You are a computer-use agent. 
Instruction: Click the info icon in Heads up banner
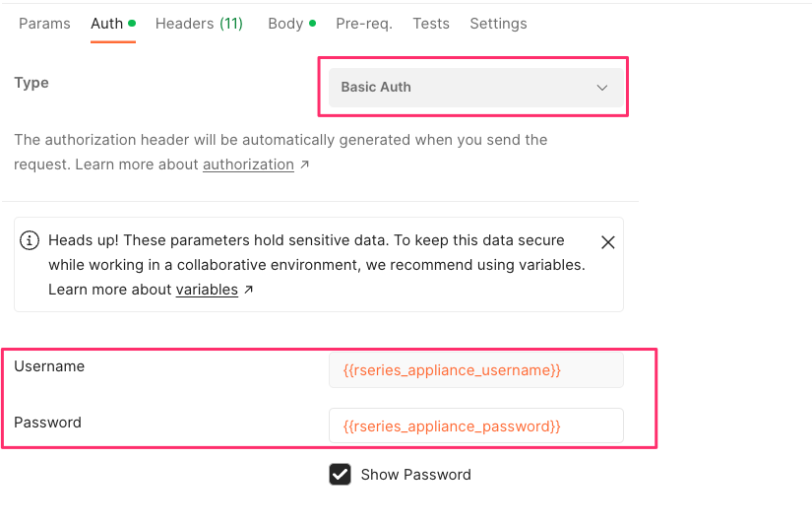(30, 240)
